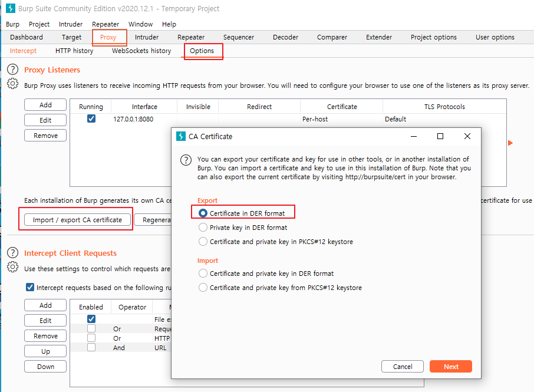Switch to the Target tab
Screen dimensions: 534x392
71,37
